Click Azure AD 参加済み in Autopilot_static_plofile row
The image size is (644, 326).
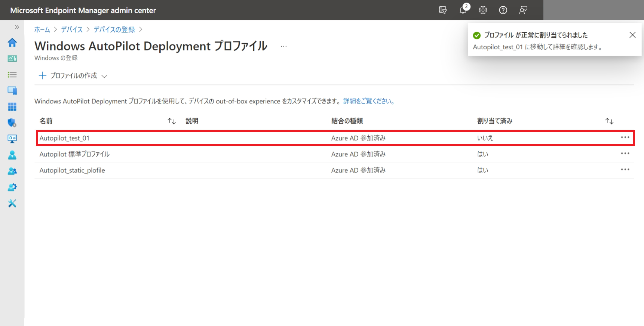point(358,170)
